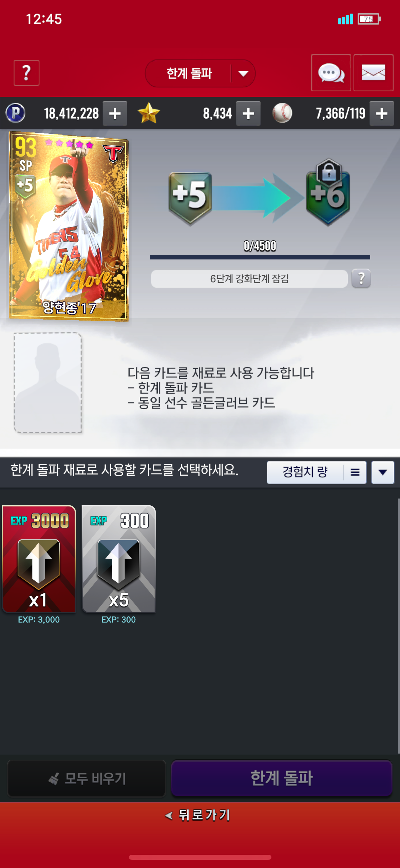The width and height of the screenshot is (400, 868).
Task: Add more baseballs with plus
Action: [382, 113]
